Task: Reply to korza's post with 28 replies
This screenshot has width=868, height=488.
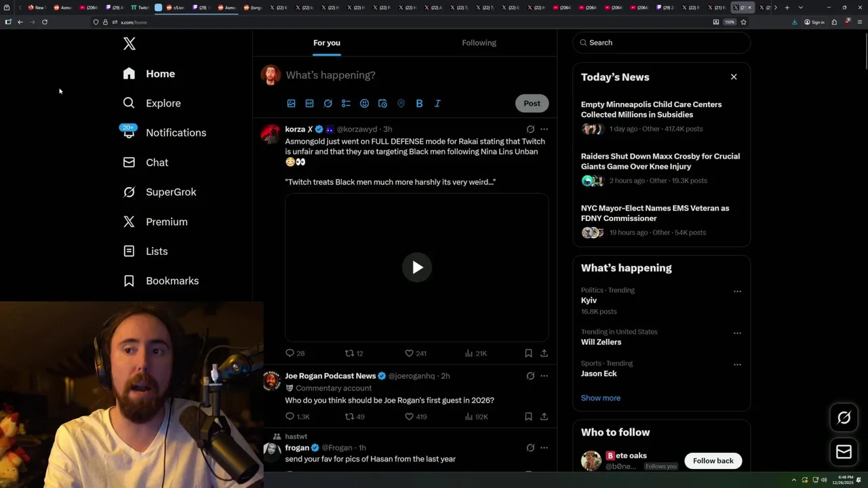Action: [295, 353]
